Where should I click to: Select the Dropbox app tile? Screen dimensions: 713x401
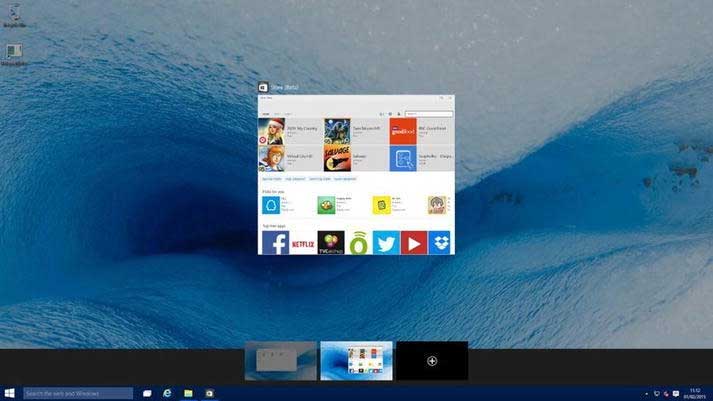439,242
